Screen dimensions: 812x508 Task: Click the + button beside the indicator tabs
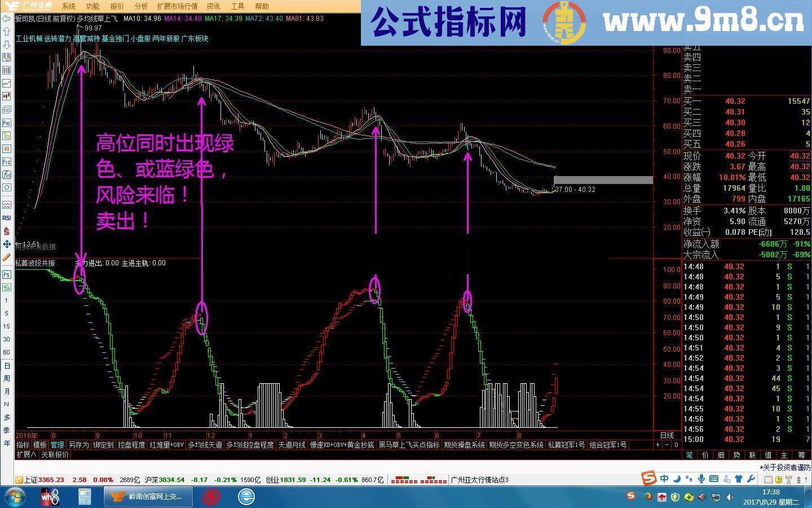657,445
